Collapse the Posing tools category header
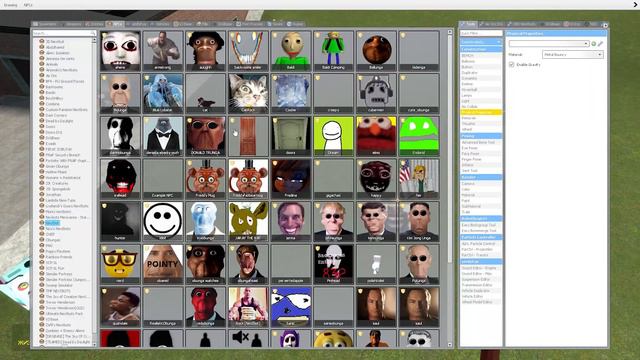The image size is (640, 360). [481, 136]
